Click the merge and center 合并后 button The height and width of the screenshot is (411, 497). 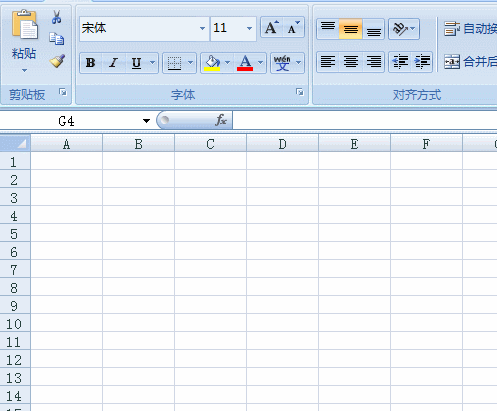(x=470, y=62)
